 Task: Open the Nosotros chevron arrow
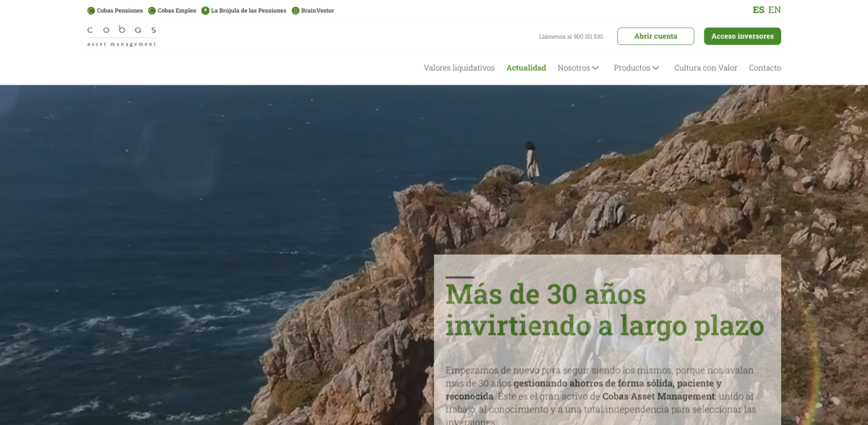(x=595, y=67)
